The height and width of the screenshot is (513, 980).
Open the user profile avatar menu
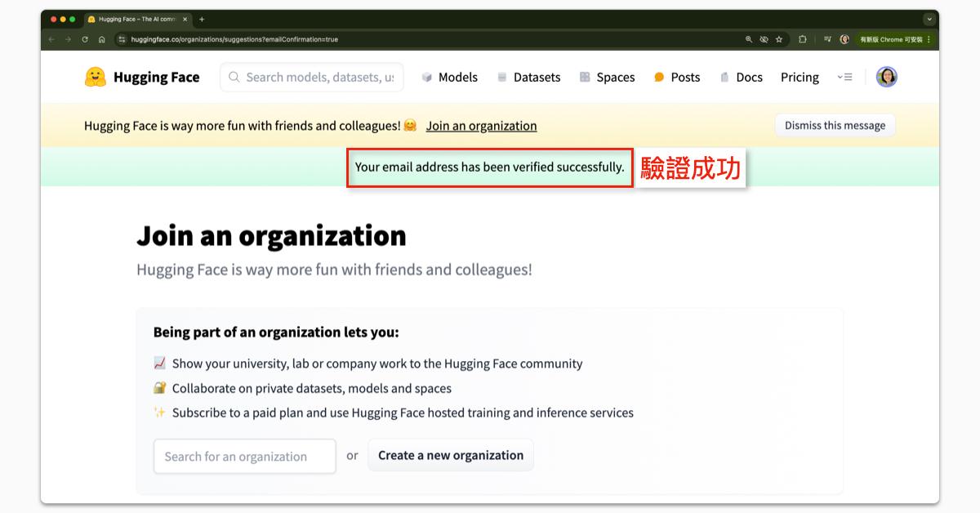pyautogui.click(x=886, y=77)
